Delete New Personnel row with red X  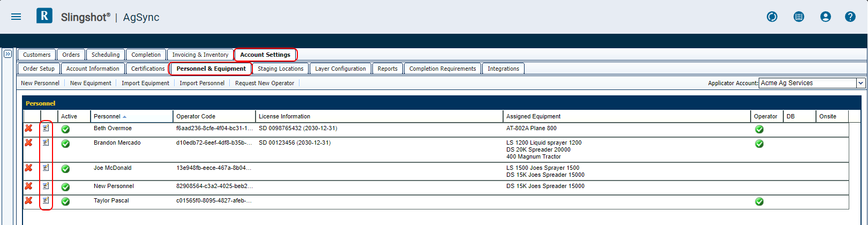point(29,186)
